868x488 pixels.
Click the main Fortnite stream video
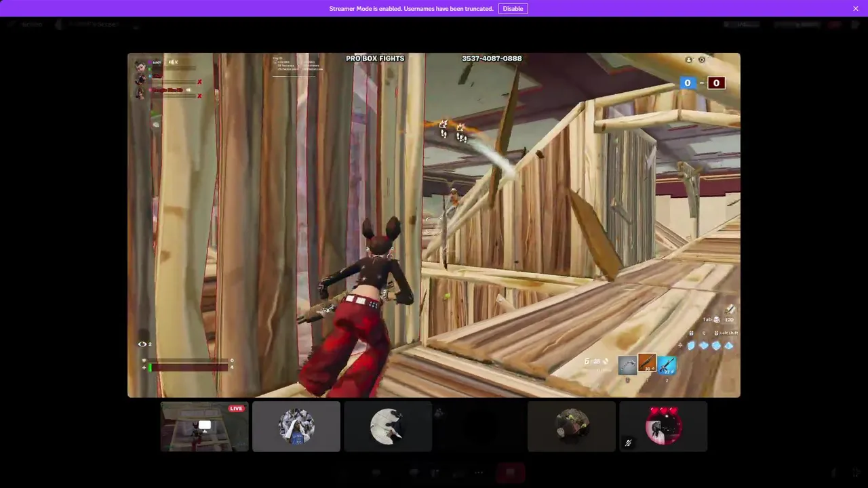[434, 225]
